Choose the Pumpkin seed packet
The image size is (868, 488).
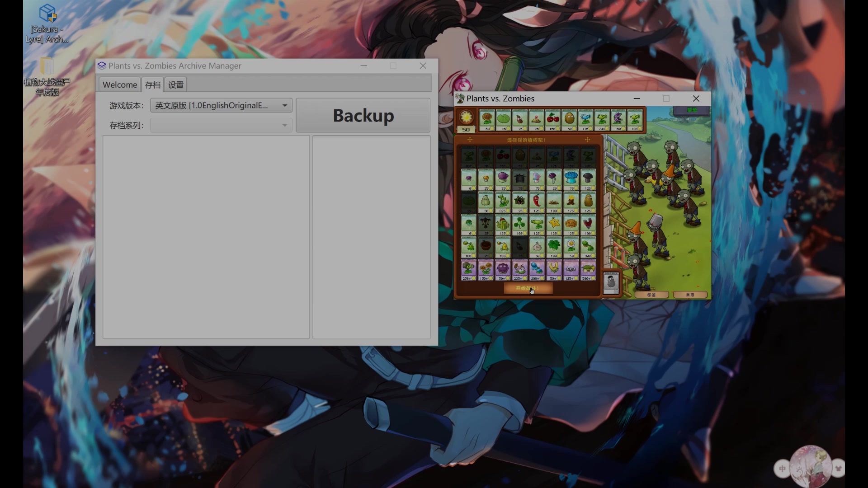pos(571,224)
